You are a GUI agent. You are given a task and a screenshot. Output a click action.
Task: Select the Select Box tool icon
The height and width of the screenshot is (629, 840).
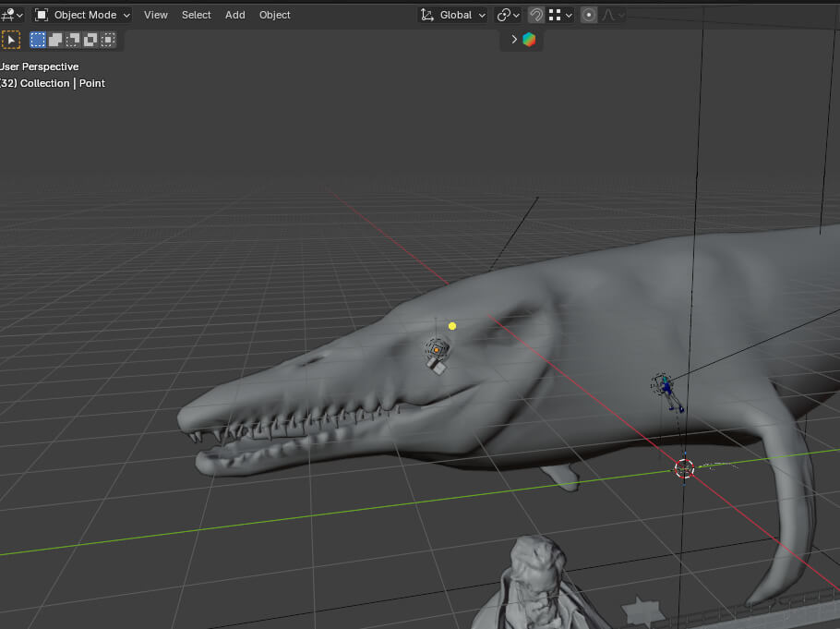click(11, 41)
